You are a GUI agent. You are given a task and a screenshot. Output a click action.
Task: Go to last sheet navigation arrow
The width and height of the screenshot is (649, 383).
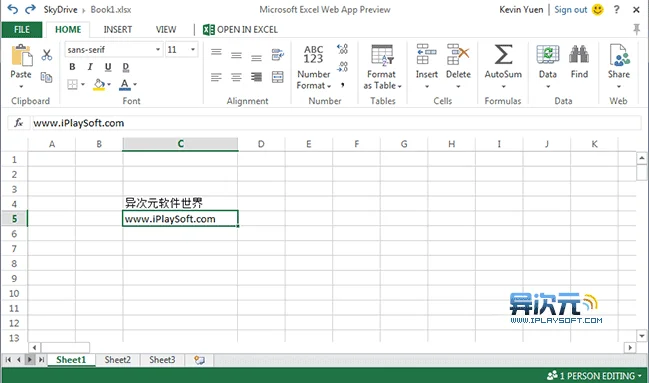(x=41, y=360)
